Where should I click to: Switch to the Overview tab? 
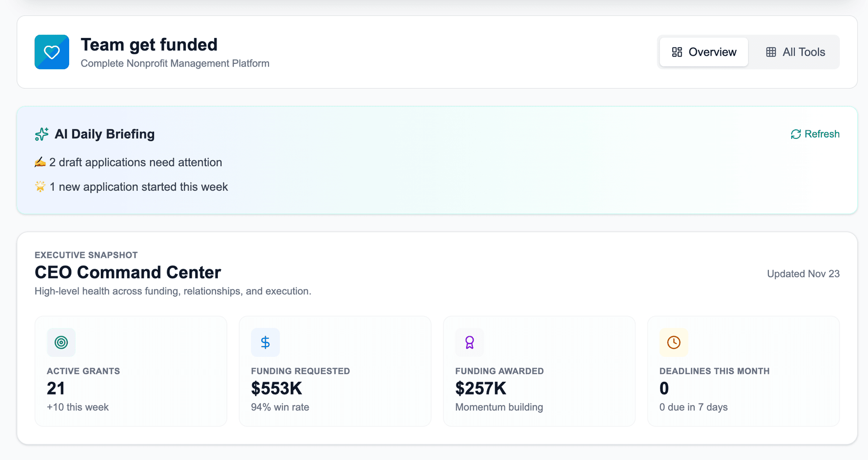point(703,52)
